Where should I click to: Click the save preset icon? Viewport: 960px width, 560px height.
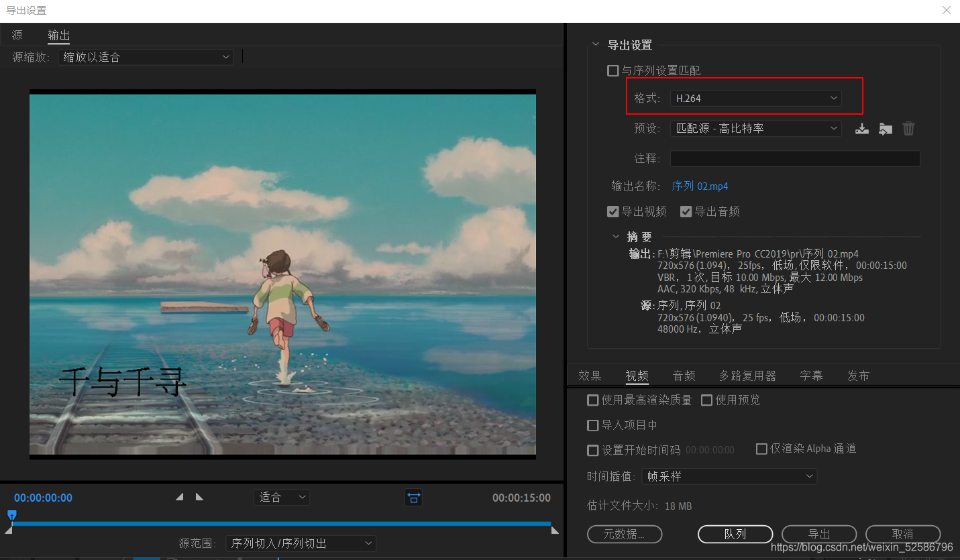pyautogui.click(x=862, y=129)
